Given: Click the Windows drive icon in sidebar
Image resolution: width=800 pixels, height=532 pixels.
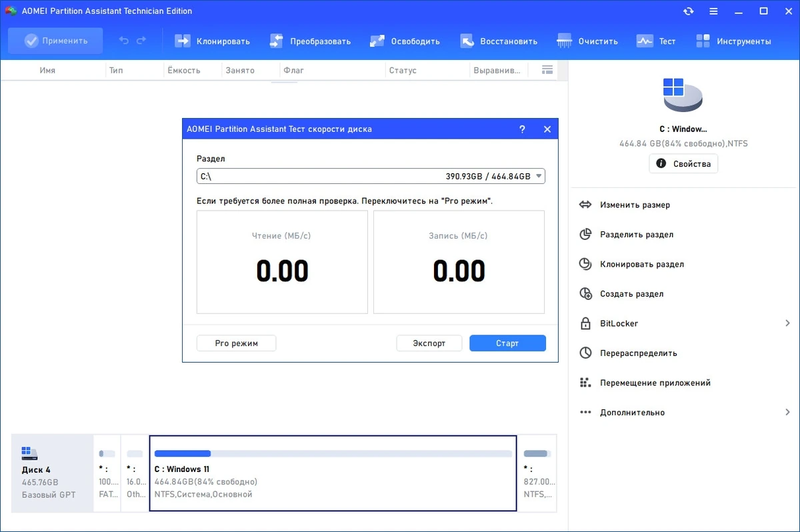Looking at the screenshot, I should pyautogui.click(x=683, y=94).
